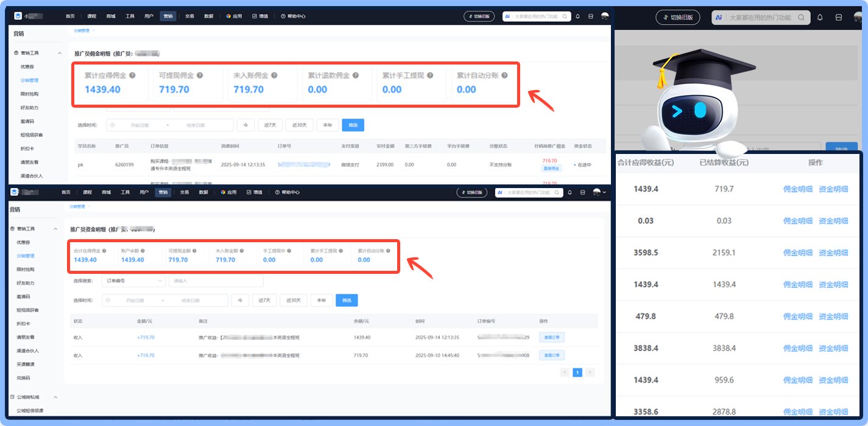
Task: Click help icon beside 可提现佣金
Action: coord(199,75)
